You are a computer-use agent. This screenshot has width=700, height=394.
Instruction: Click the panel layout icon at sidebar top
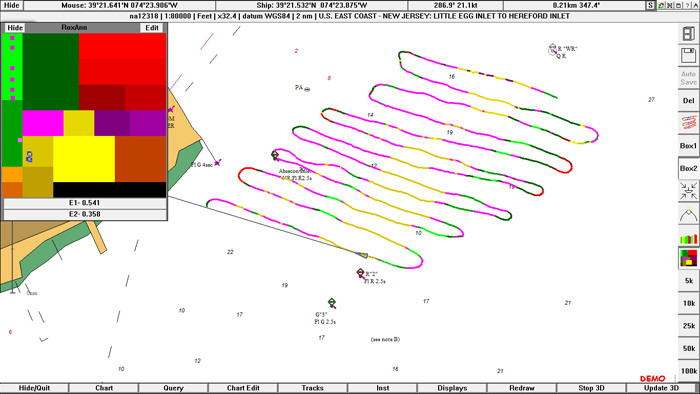(x=688, y=33)
